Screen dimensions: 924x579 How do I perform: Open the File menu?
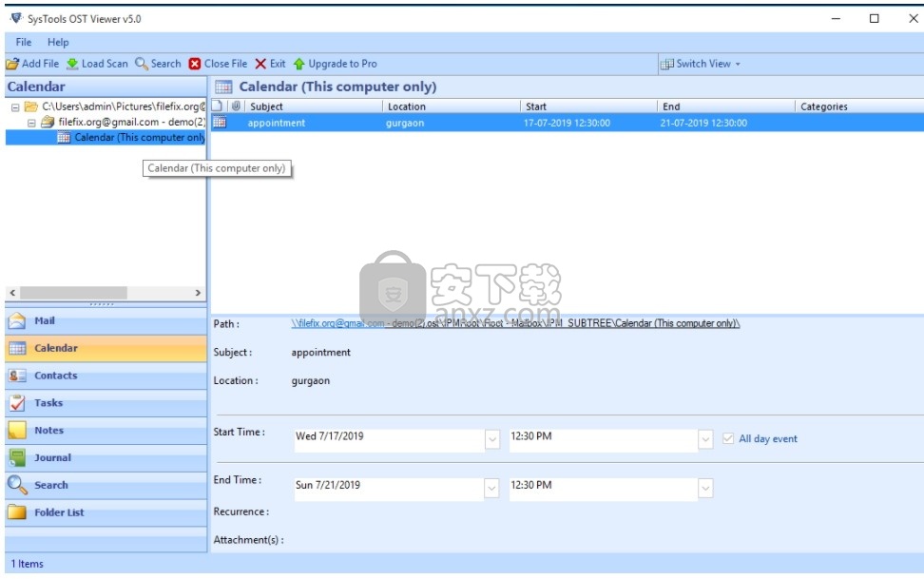pyautogui.click(x=24, y=42)
